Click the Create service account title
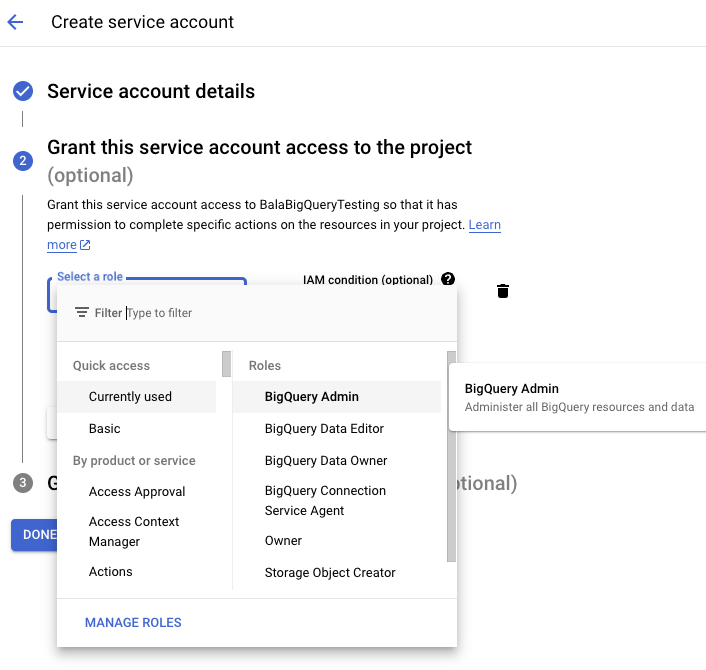 coord(142,22)
